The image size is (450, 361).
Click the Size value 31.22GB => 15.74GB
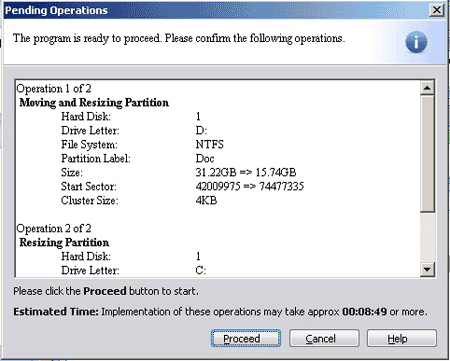point(246,172)
